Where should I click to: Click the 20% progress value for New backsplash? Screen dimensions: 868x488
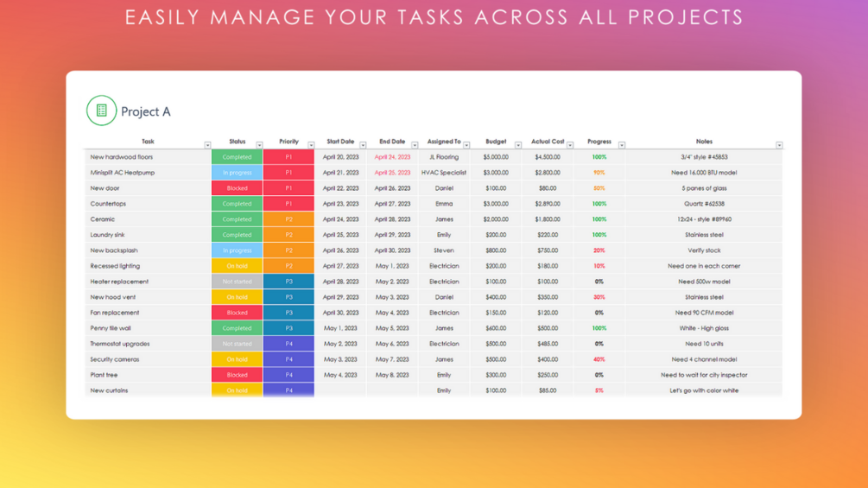[x=599, y=250]
